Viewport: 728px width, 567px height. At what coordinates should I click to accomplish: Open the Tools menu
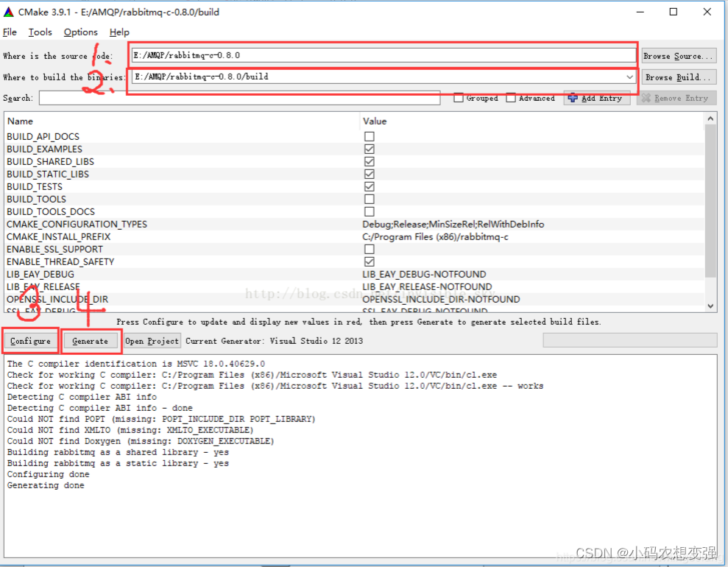(40, 32)
